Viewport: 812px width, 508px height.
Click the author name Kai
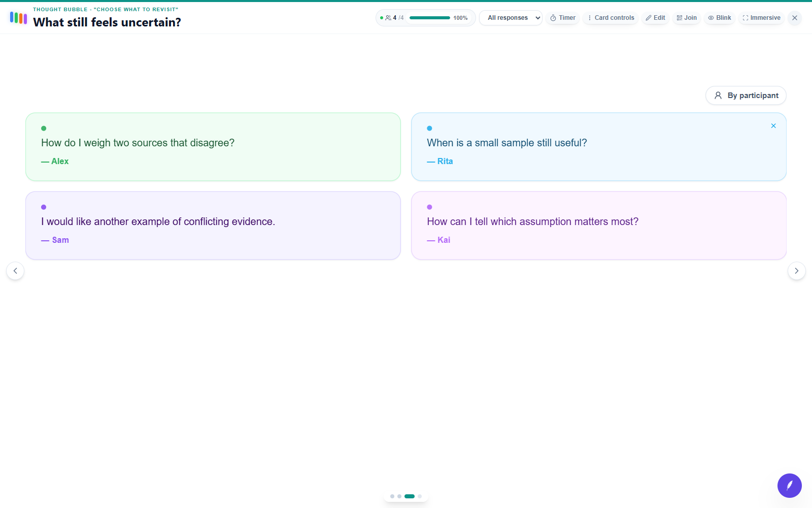click(x=444, y=240)
